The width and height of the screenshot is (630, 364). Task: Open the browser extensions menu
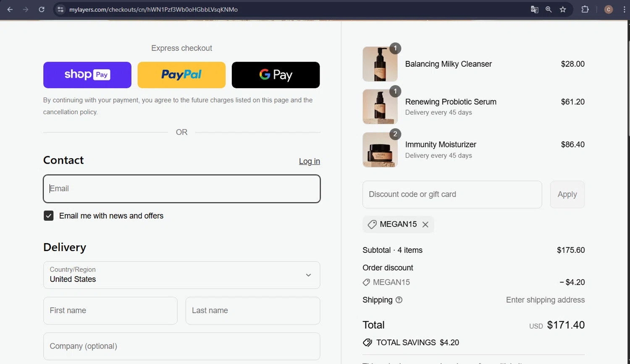[x=585, y=9]
